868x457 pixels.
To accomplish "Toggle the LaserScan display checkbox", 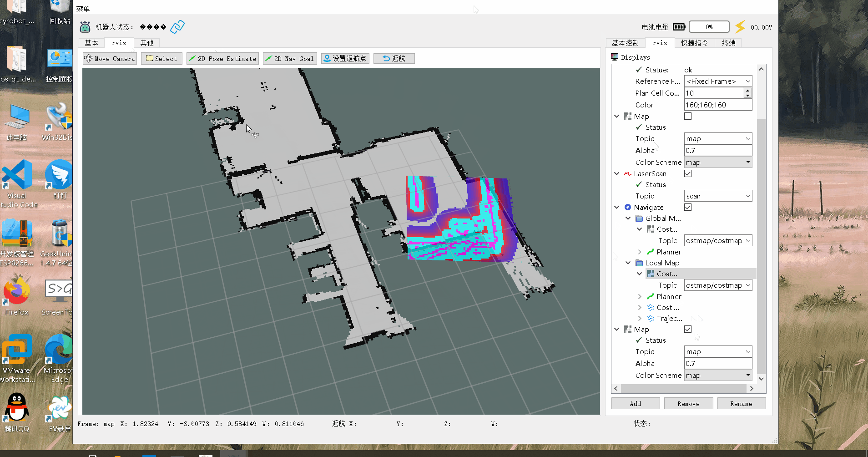I will (x=687, y=173).
